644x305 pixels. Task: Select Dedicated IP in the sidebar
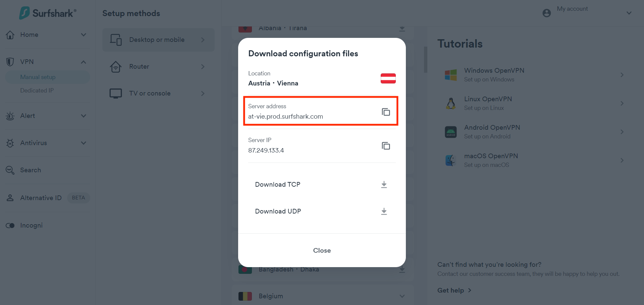[37, 90]
